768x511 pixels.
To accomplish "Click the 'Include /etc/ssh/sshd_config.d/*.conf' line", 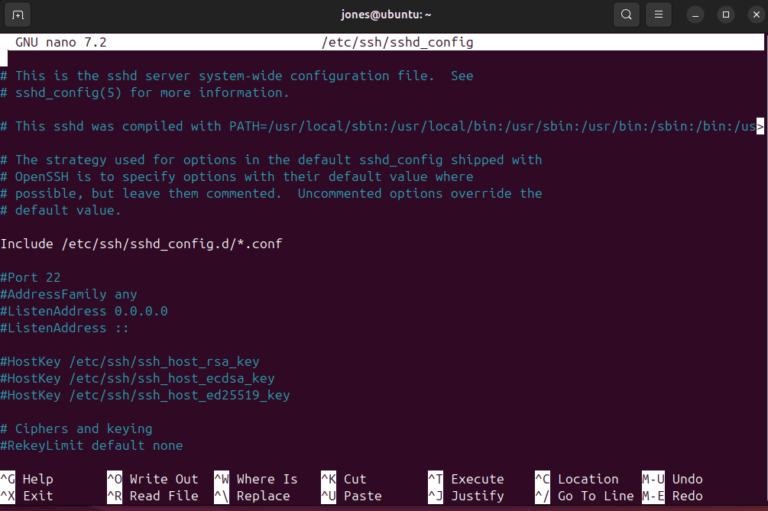I will [141, 243].
